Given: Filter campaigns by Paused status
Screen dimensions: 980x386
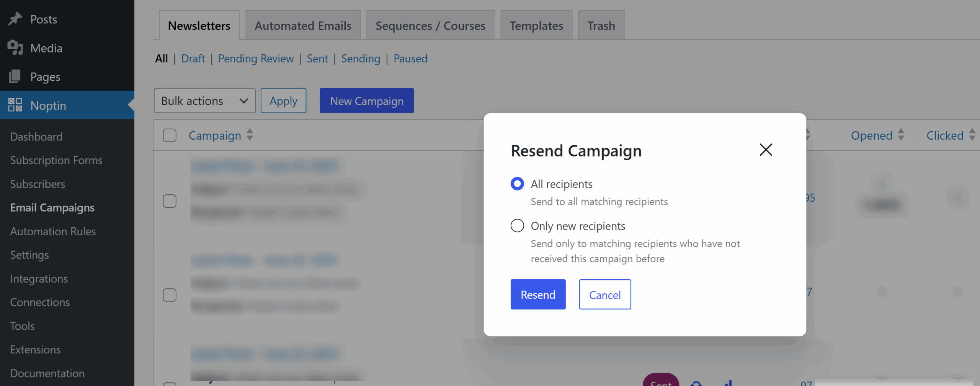Looking at the screenshot, I should (x=410, y=59).
